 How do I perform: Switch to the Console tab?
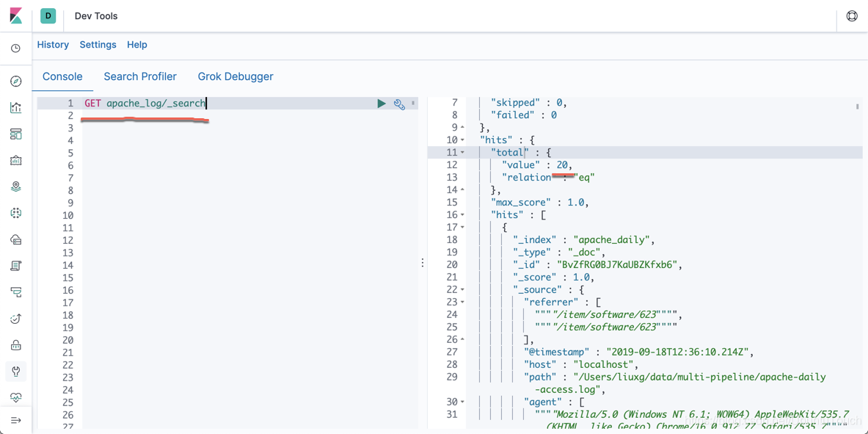62,76
